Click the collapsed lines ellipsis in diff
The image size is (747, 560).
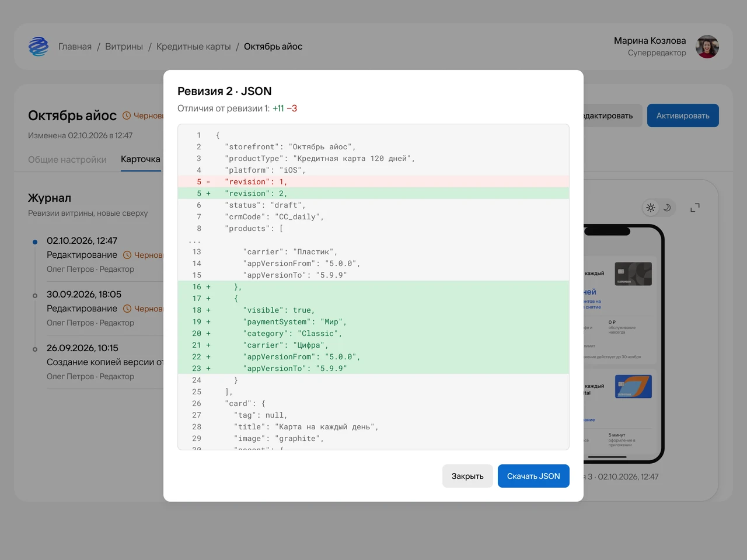(194, 240)
